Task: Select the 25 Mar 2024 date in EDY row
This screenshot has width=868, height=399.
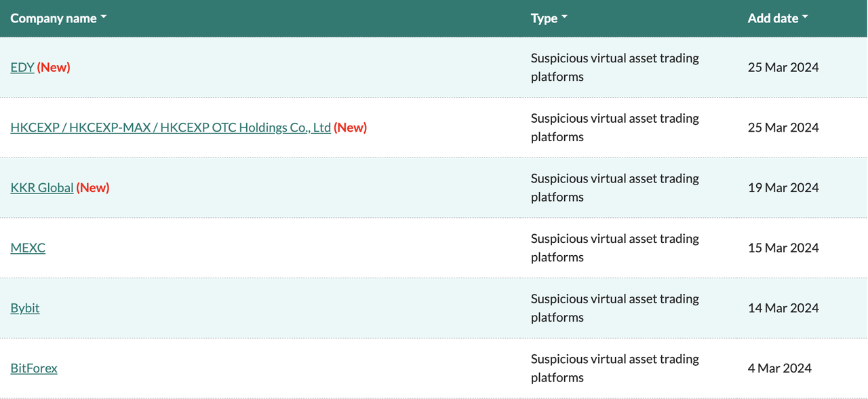Action: tap(783, 67)
